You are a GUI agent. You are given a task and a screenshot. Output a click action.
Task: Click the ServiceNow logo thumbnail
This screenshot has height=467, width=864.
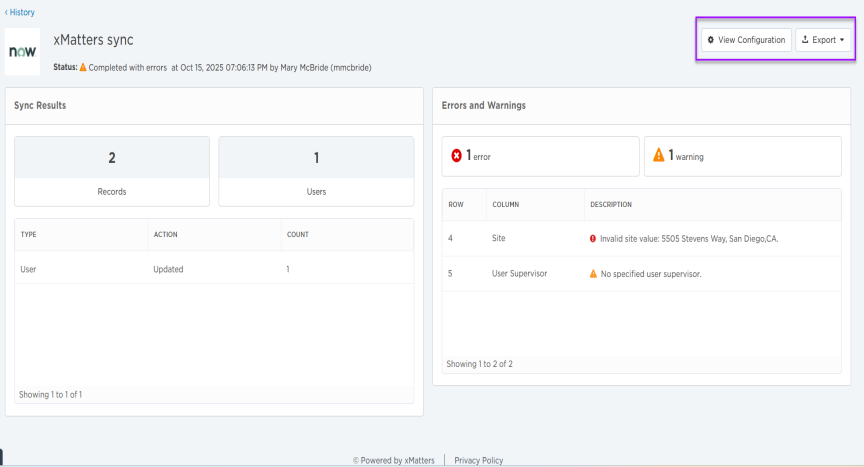(x=23, y=52)
